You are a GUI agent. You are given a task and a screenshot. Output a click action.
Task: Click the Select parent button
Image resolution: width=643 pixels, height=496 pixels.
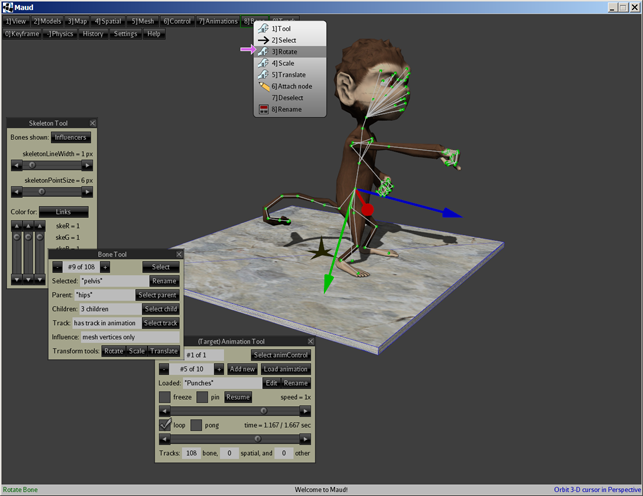[x=157, y=295]
